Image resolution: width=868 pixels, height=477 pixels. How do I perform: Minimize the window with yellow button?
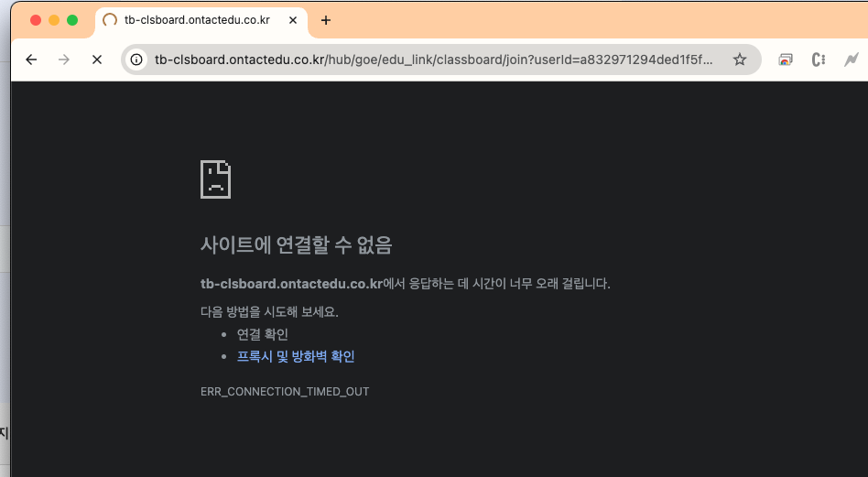click(x=54, y=20)
